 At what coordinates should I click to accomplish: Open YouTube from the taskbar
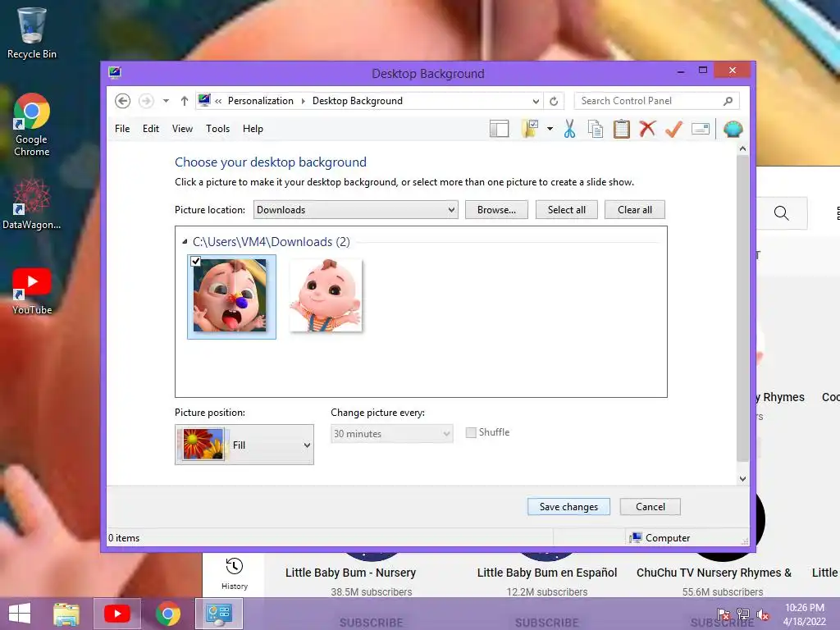click(x=116, y=614)
